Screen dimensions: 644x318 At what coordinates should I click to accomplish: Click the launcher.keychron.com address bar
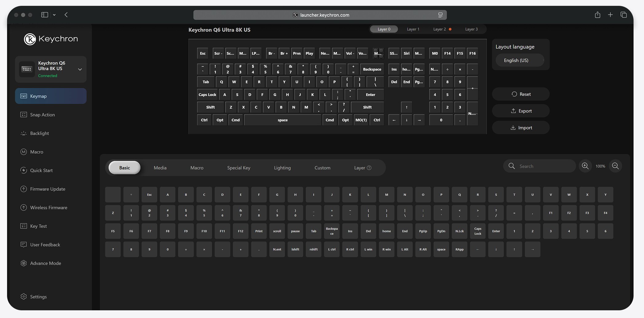click(x=320, y=15)
